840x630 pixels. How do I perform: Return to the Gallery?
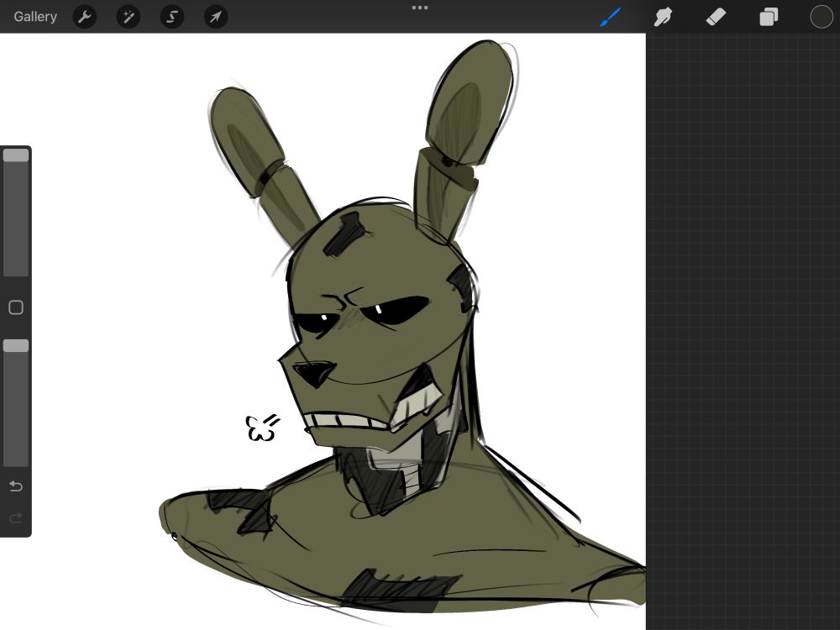35,17
